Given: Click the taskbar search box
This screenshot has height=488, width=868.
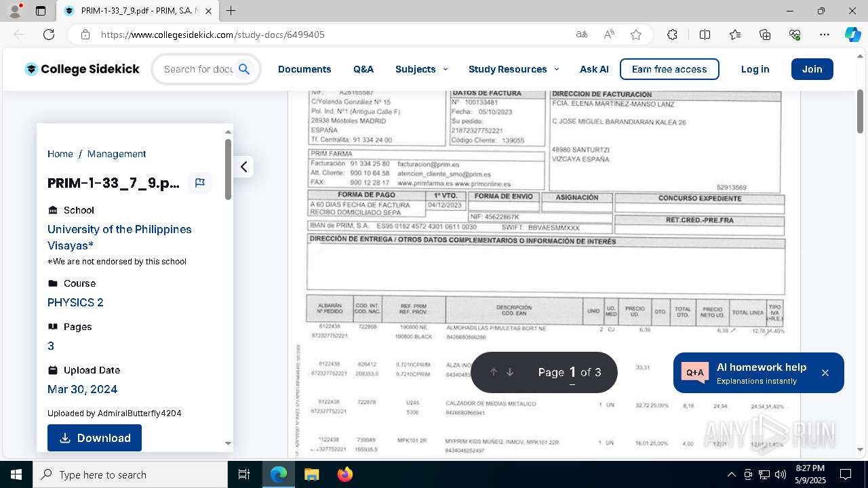Looking at the screenshot, I should 130,474.
